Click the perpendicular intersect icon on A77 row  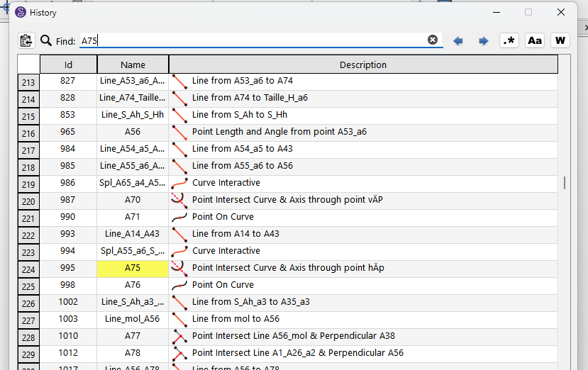pos(179,336)
